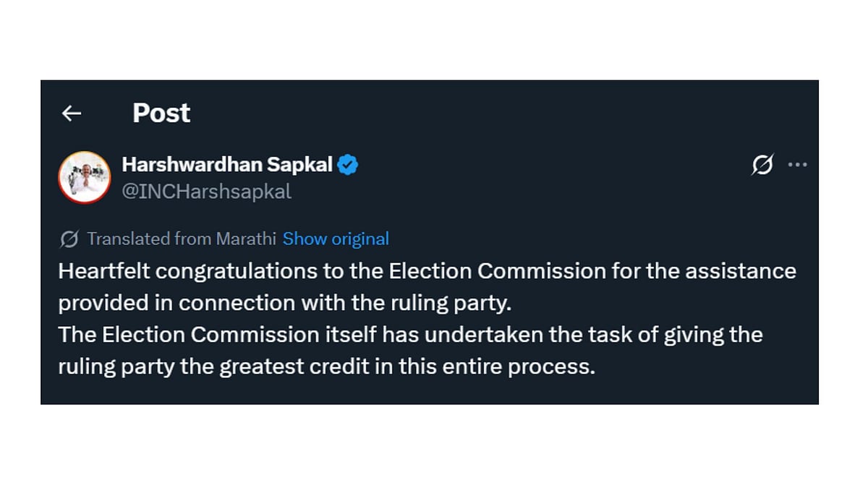Open Harshwardhan Sapkal's profile picture

click(x=84, y=177)
